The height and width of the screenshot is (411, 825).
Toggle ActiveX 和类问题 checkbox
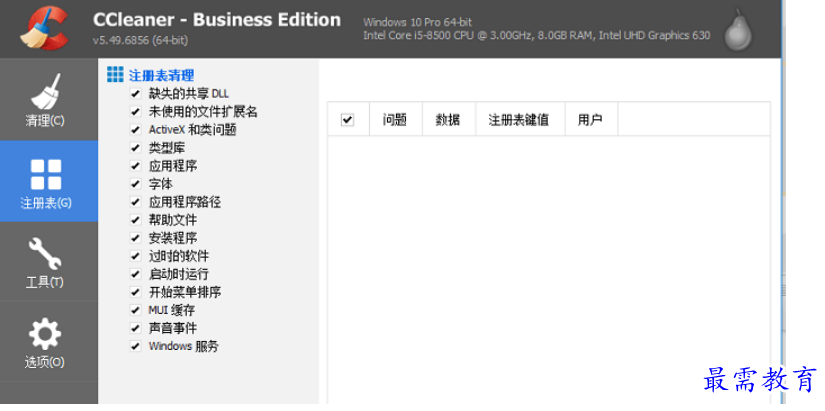pos(136,129)
